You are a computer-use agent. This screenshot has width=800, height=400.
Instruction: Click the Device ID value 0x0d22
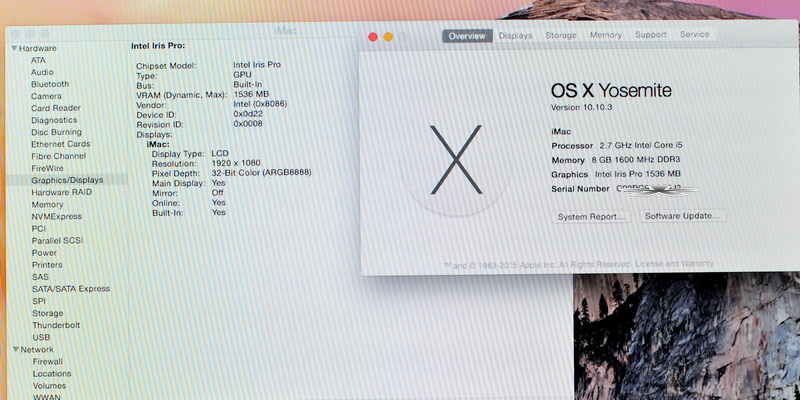point(248,114)
